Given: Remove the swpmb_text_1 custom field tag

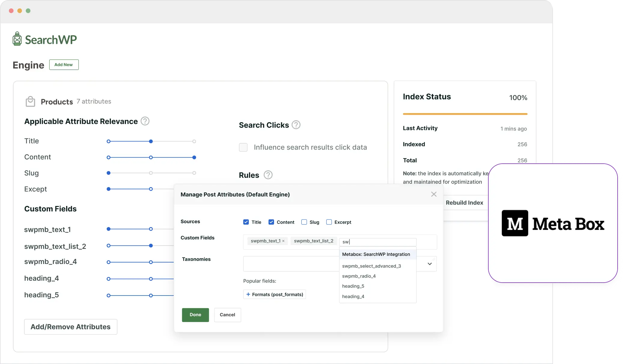Looking at the screenshot, I should 283,241.
